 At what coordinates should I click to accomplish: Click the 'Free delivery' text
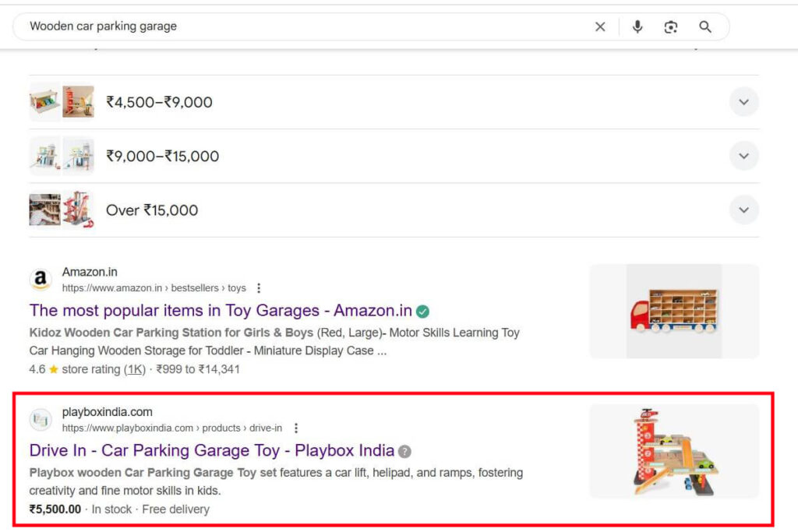coord(175,509)
